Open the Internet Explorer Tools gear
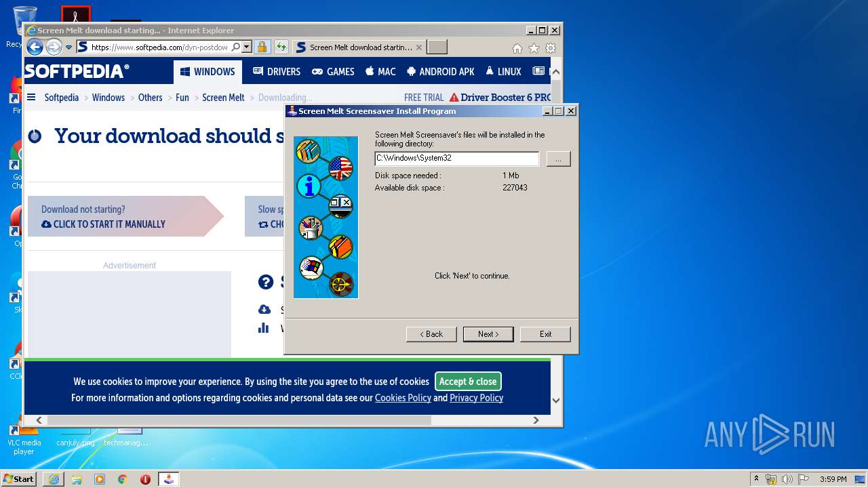The height and width of the screenshot is (488, 868). coord(551,48)
